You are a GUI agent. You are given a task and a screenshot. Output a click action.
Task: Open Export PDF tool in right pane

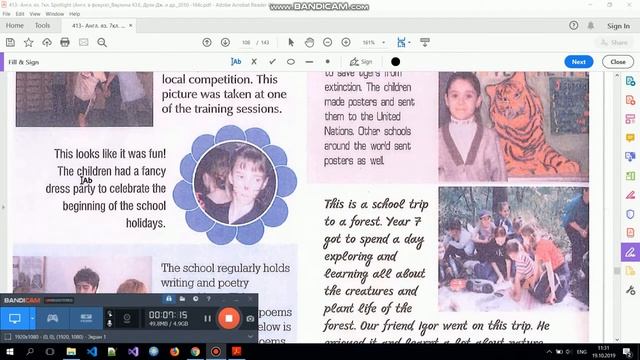point(630,81)
